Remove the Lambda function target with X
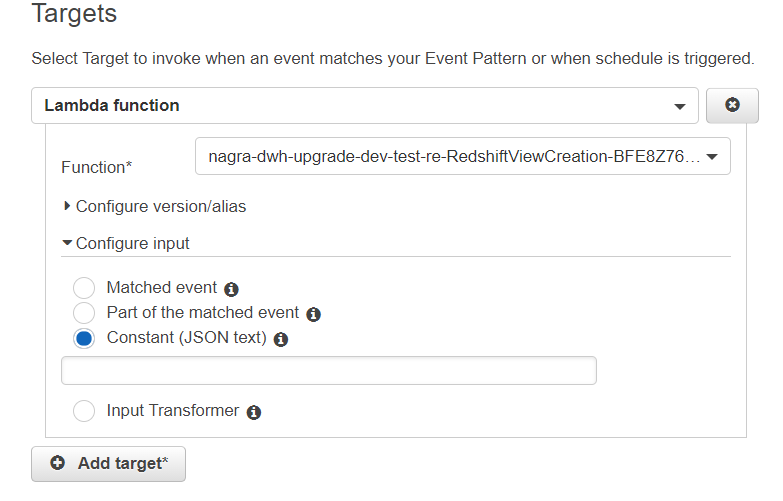Viewport: 783px width, 501px height. (x=732, y=105)
